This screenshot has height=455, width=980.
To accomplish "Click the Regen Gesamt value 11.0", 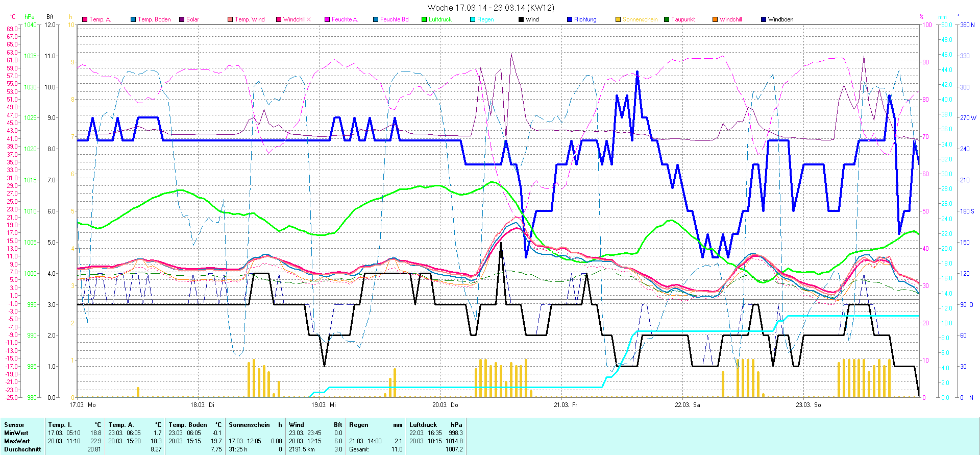I will (397, 449).
